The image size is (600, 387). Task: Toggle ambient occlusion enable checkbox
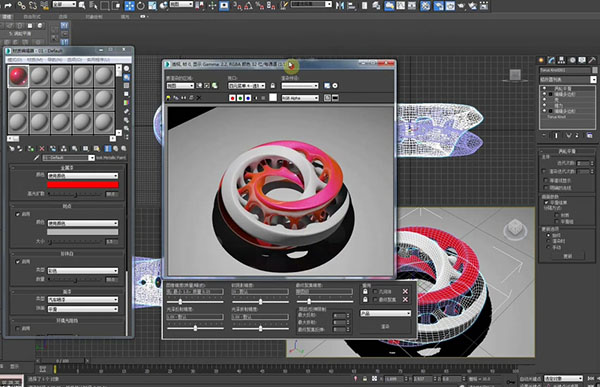(x=18, y=328)
